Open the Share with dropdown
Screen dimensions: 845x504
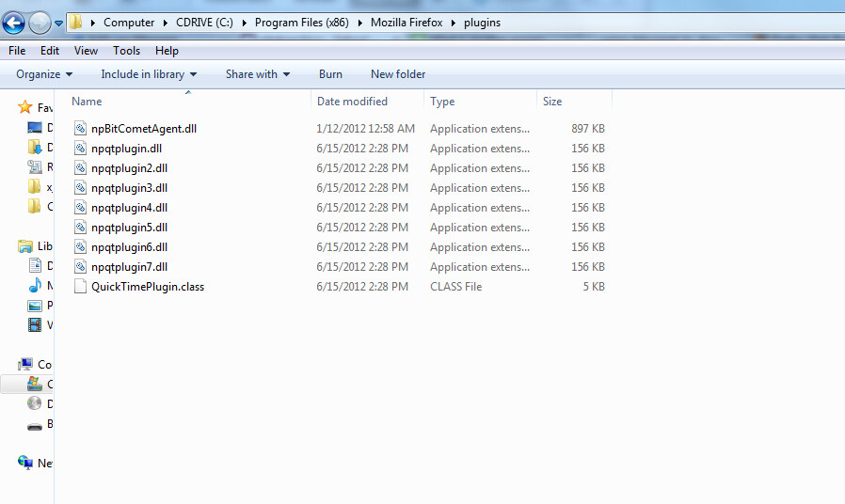coord(257,74)
